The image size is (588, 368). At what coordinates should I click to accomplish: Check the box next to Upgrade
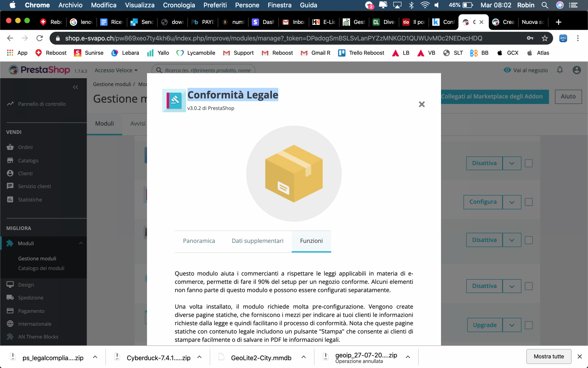tap(529, 325)
